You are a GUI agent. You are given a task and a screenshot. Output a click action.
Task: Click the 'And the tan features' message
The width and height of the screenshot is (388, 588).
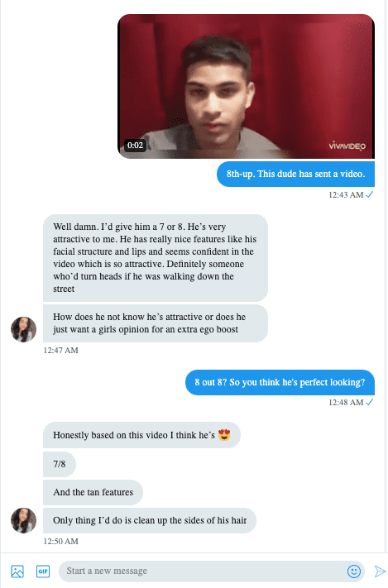click(93, 492)
